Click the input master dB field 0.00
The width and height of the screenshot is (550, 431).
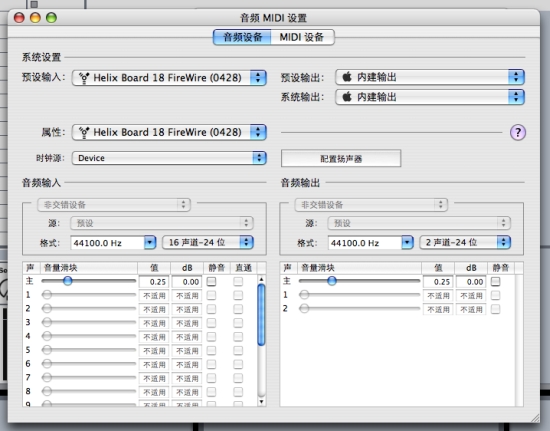pyautogui.click(x=187, y=282)
